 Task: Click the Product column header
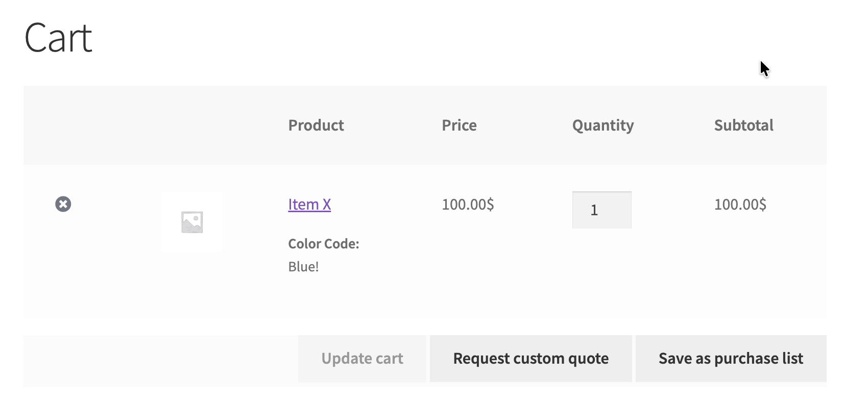pyautogui.click(x=316, y=125)
